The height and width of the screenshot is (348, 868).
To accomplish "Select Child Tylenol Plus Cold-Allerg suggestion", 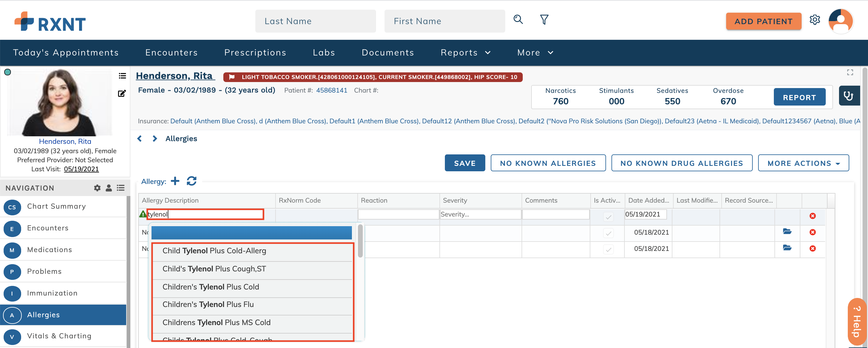I will point(252,251).
